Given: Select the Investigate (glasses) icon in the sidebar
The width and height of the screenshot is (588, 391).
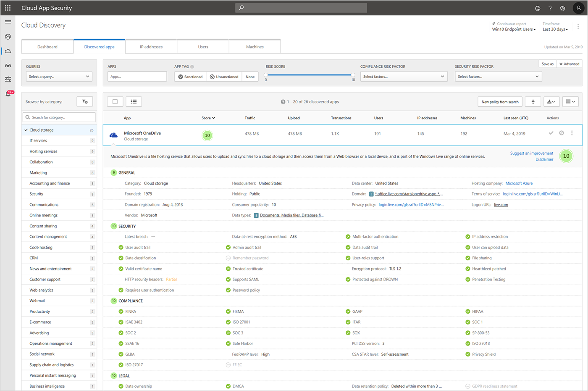Looking at the screenshot, I should [8, 65].
